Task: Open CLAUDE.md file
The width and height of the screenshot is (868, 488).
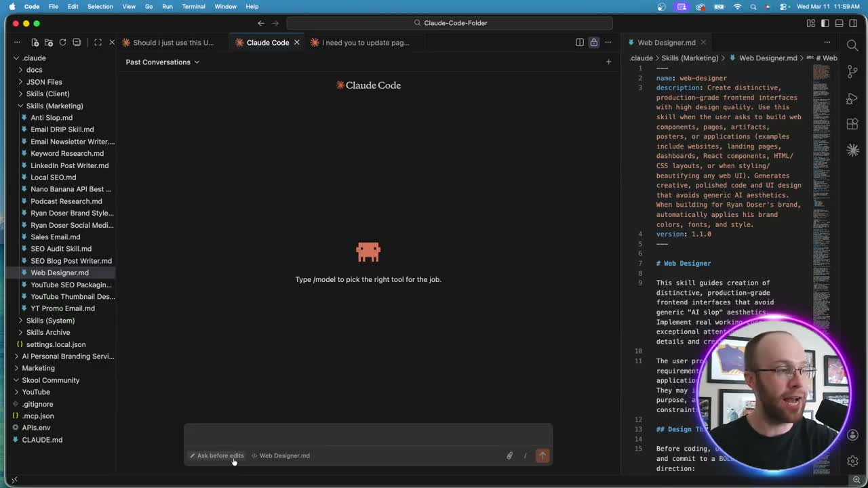Action: pos(42,440)
